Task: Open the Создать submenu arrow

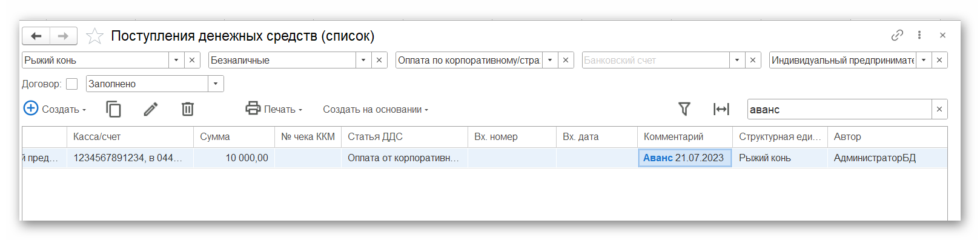Action: pyautogui.click(x=84, y=110)
